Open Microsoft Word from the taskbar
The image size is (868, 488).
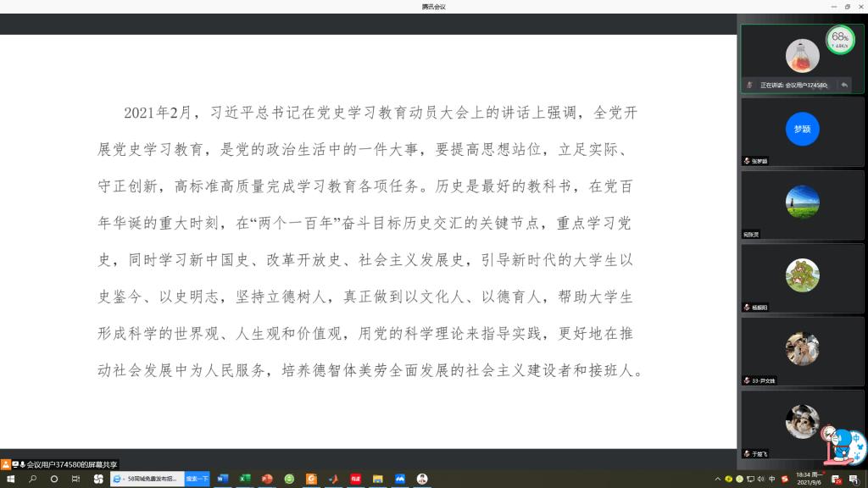click(x=223, y=479)
